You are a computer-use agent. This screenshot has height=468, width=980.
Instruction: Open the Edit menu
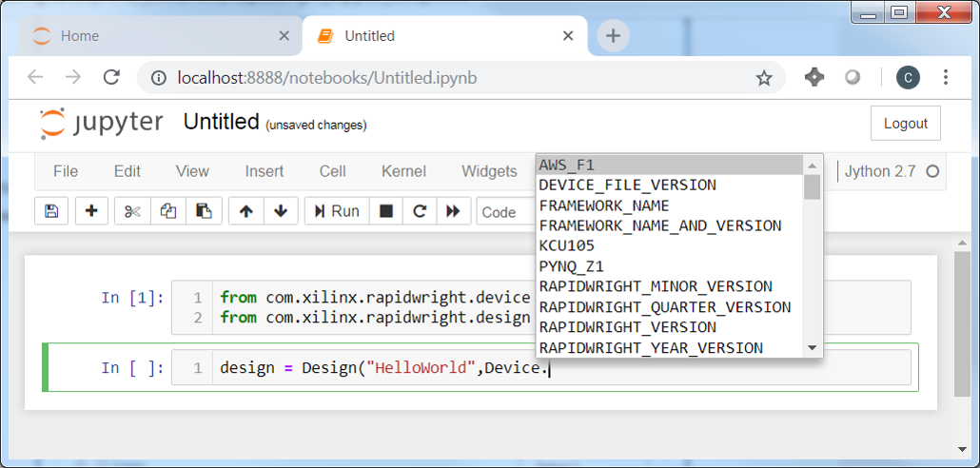(x=127, y=171)
